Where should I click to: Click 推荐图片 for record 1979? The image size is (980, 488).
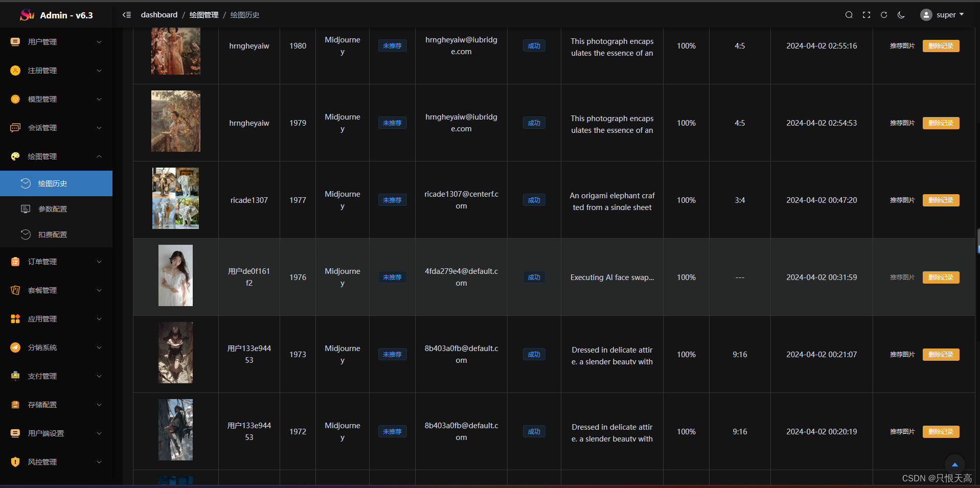click(x=902, y=123)
